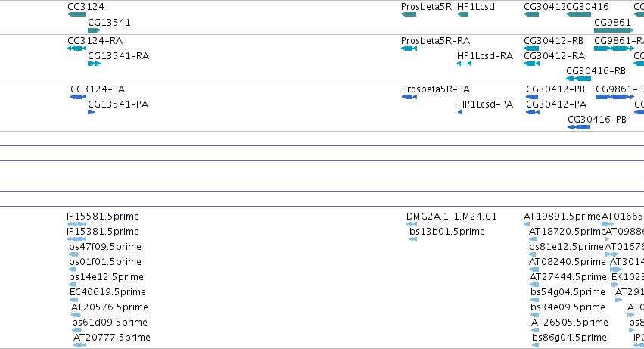Select transcript CG13541-RA
Screen dimensions: 644x349
[x=94, y=64]
